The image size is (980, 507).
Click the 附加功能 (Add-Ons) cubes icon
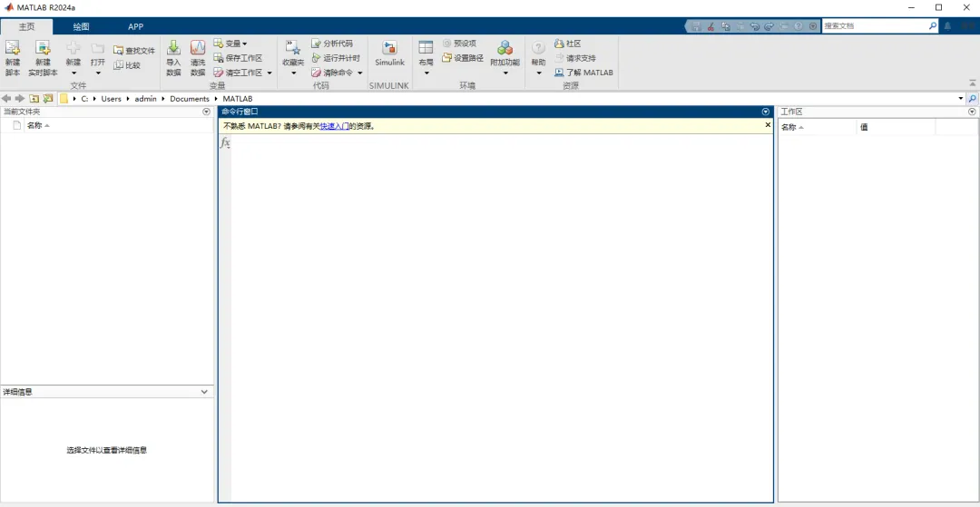(x=505, y=47)
